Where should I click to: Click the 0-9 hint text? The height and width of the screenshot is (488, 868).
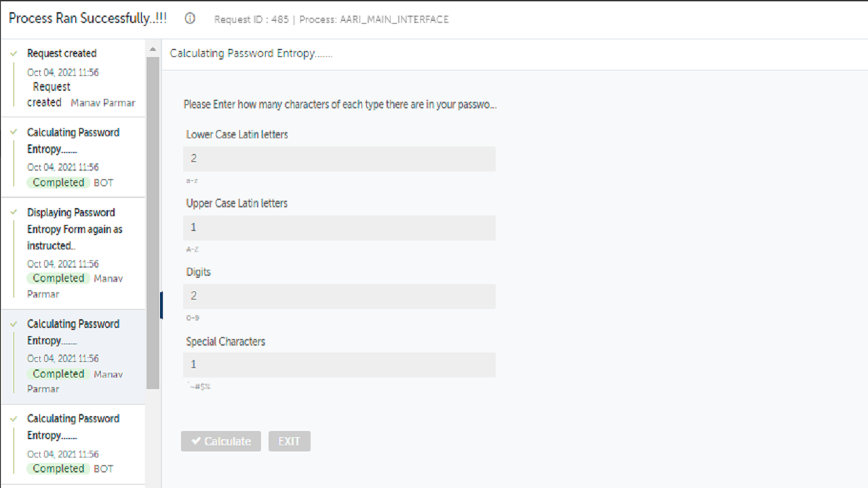[193, 318]
